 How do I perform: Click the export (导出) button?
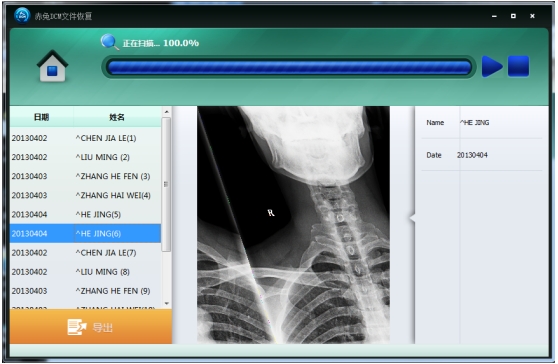pyautogui.click(x=91, y=327)
